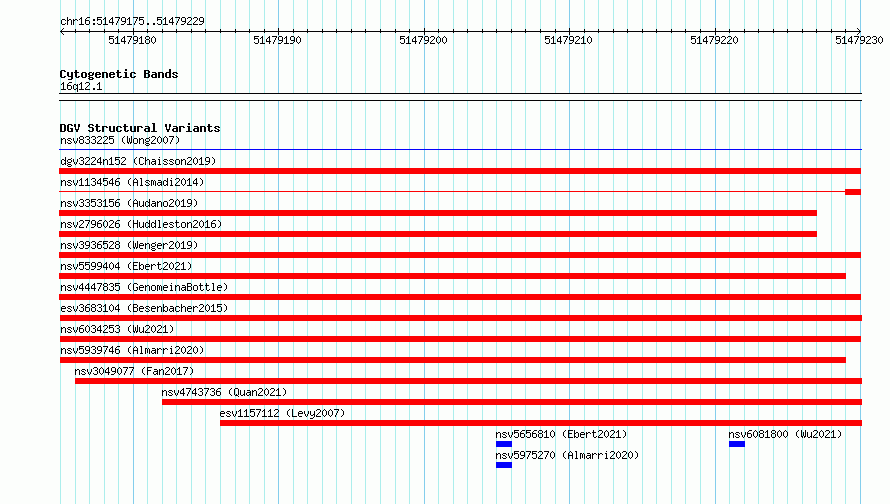Open nsv5975270 (Almarri2020) label
Screen dimensions: 890x504
pos(567,455)
